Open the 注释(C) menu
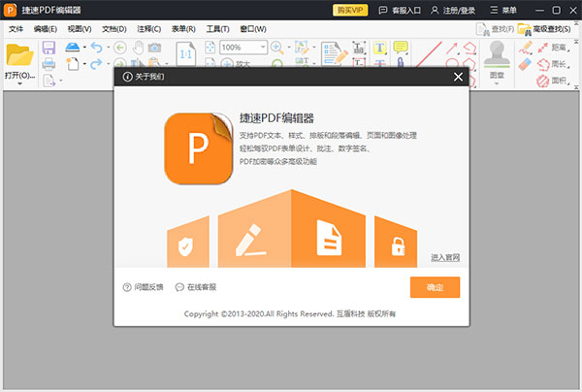The image size is (582, 392). [x=148, y=29]
